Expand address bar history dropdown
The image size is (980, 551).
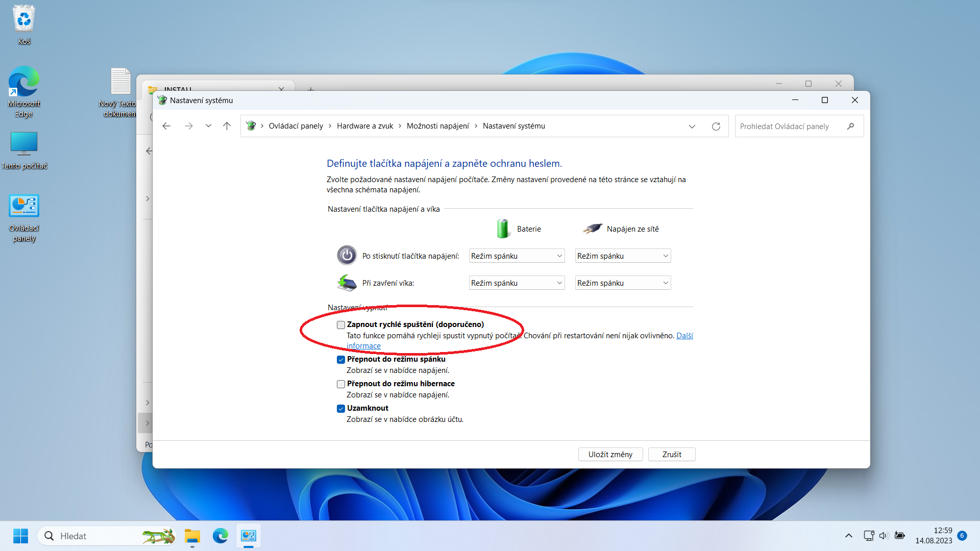click(x=692, y=127)
